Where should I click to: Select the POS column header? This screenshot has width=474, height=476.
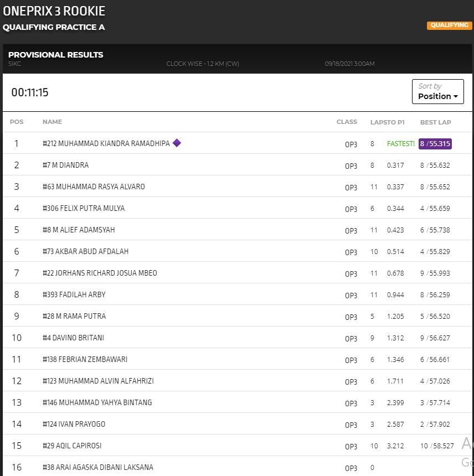click(17, 122)
